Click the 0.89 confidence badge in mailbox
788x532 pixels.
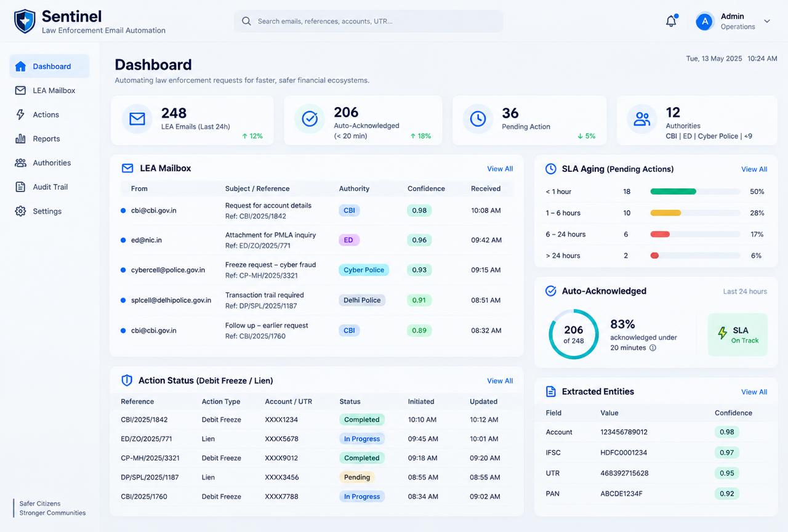point(419,331)
